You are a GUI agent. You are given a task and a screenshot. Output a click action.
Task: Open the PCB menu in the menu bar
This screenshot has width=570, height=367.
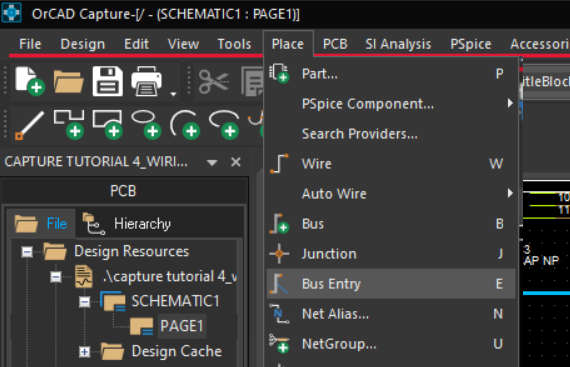click(x=335, y=44)
